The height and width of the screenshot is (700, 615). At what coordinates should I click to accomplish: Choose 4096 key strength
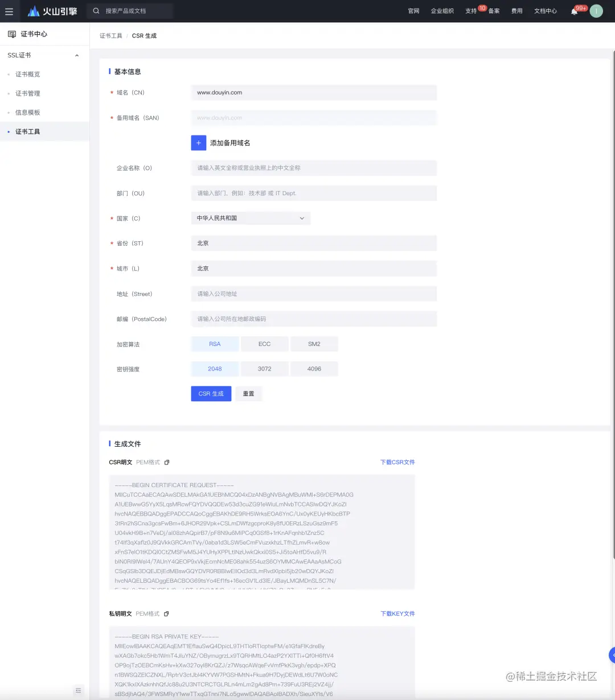click(x=314, y=369)
